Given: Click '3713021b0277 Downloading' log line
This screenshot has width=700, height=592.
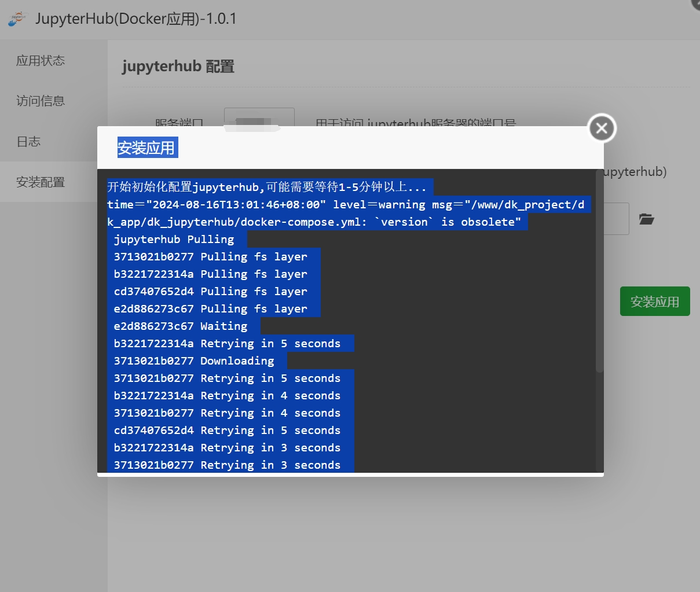Looking at the screenshot, I should click(x=194, y=361).
